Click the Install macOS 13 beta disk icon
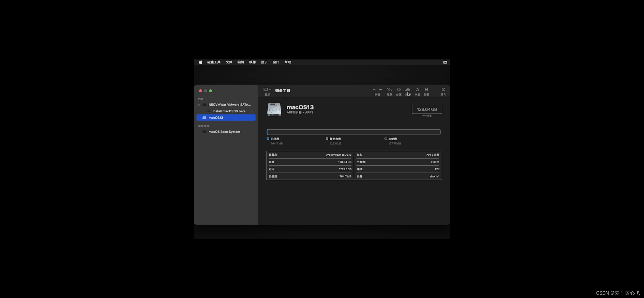 (208, 111)
